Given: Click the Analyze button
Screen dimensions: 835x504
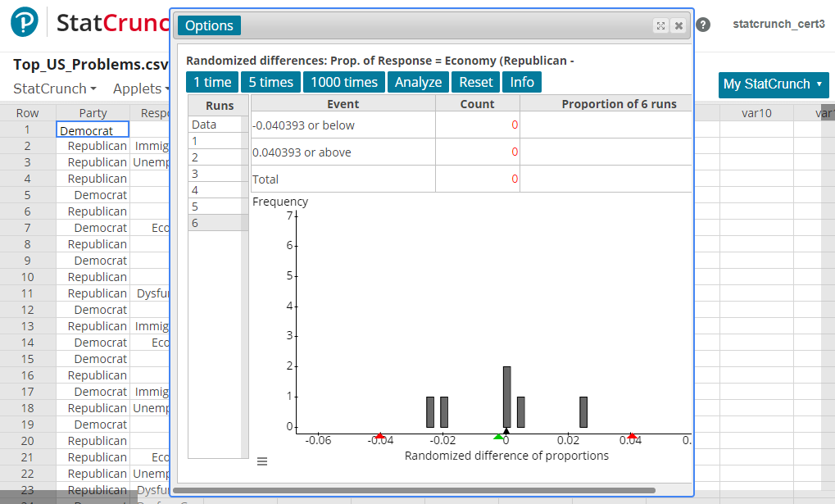Looking at the screenshot, I should (x=418, y=82).
